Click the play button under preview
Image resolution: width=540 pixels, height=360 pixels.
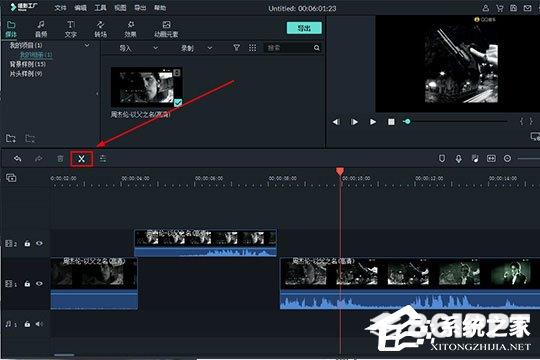[x=373, y=122]
